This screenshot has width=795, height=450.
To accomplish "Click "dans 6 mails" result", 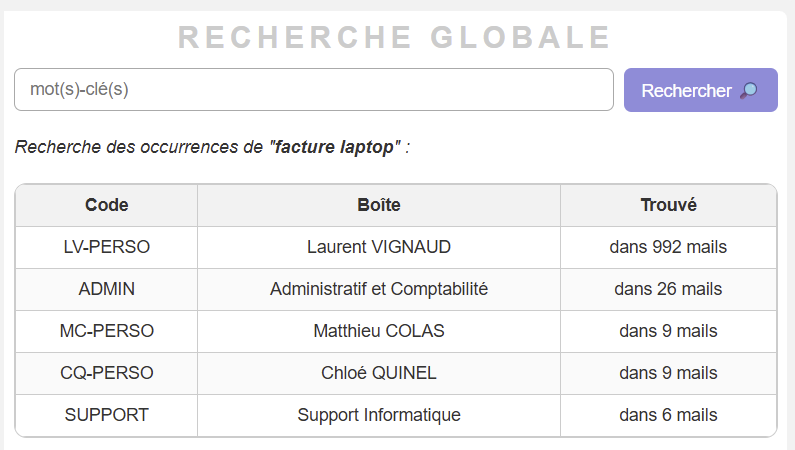I will click(x=668, y=415).
